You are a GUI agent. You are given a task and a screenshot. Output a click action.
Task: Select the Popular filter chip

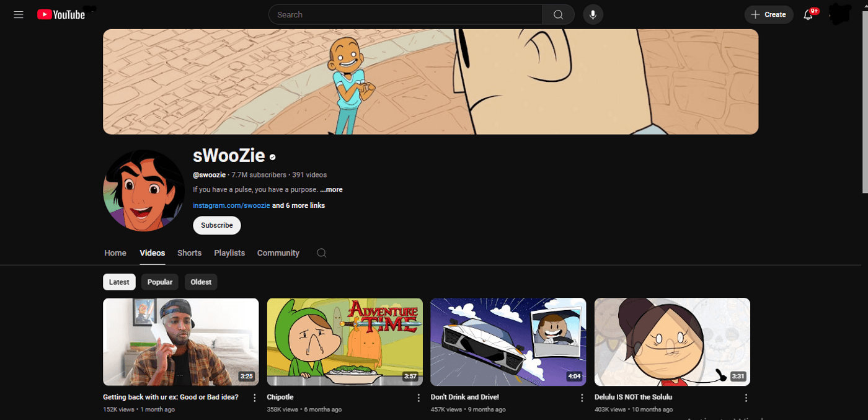159,282
